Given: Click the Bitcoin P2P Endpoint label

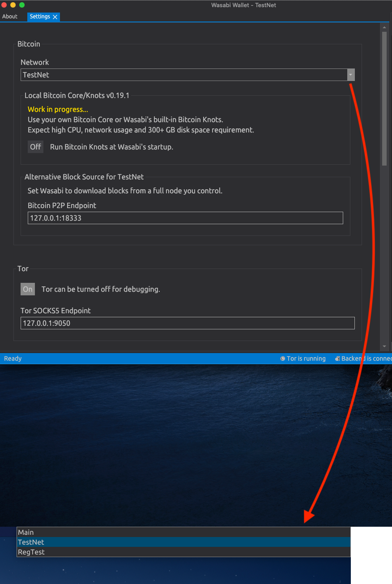Looking at the screenshot, I should pyautogui.click(x=62, y=205).
